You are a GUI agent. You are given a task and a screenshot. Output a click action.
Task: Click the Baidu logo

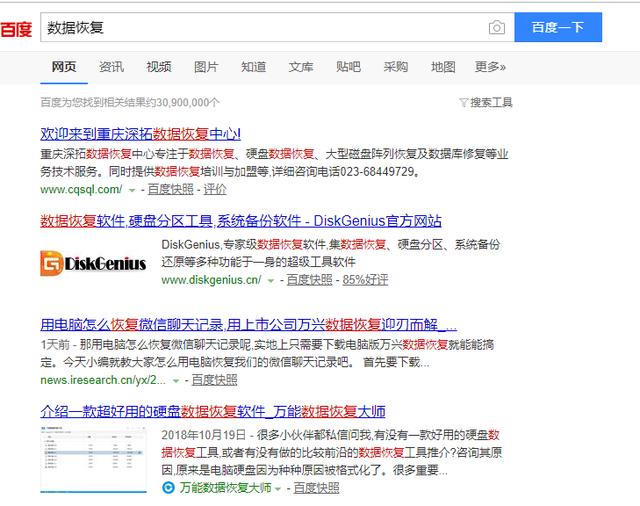[16, 29]
